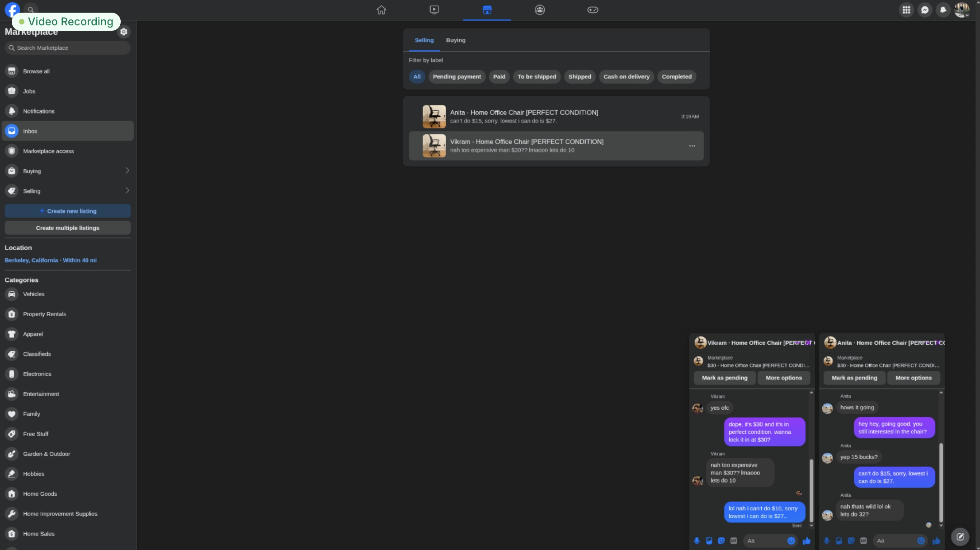Click Mark as pending in Vikram chat

pos(724,378)
